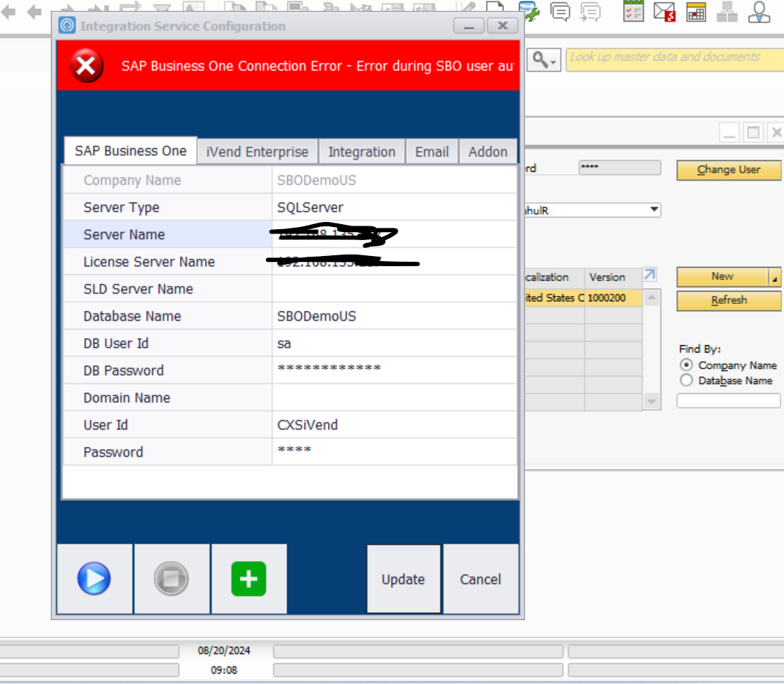Click the database wrench icon in the toolbar

pos(529,10)
